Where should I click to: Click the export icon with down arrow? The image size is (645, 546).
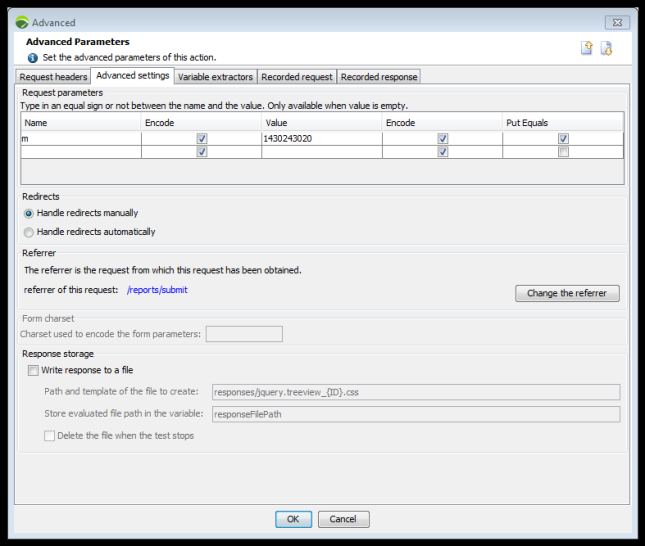606,49
